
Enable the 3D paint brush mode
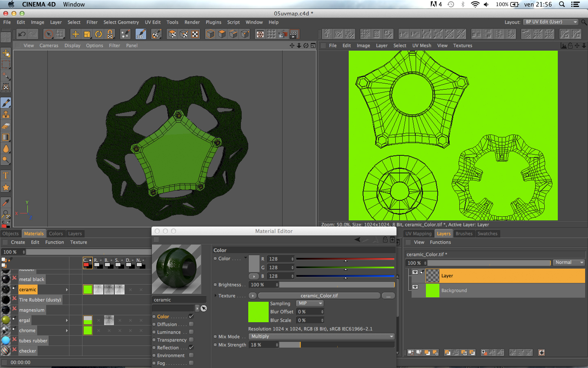tap(140, 34)
